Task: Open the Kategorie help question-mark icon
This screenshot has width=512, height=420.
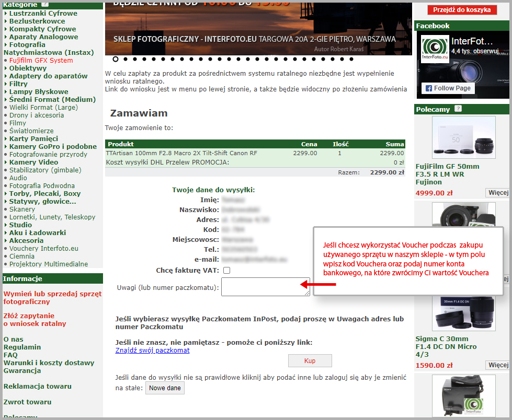Action: point(45,4)
